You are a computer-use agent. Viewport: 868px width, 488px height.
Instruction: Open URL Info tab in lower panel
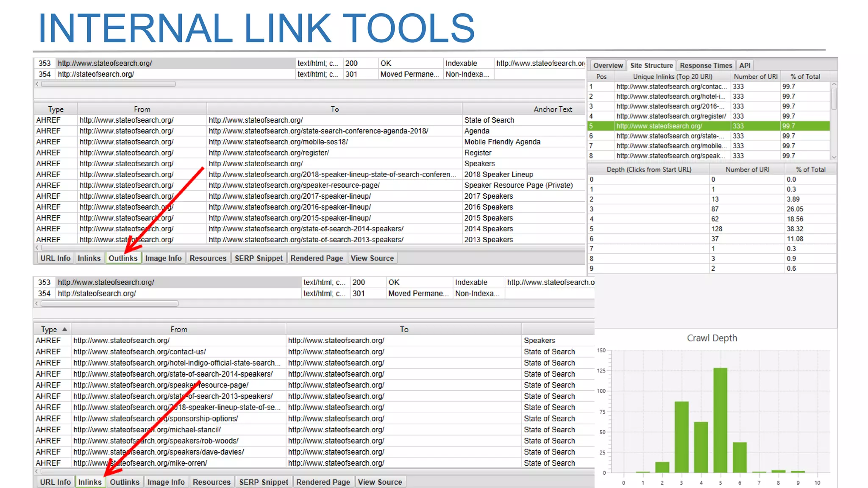click(x=56, y=482)
